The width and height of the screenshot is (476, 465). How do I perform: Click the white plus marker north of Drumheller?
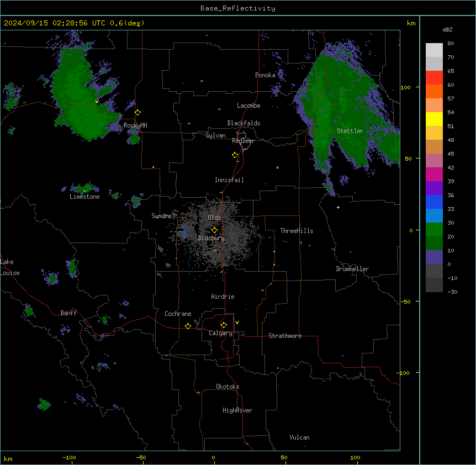pos(338,207)
